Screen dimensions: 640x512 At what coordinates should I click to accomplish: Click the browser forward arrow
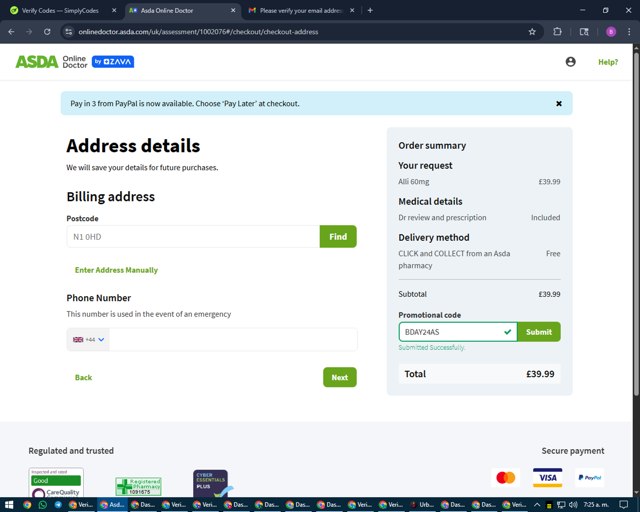[x=29, y=32]
